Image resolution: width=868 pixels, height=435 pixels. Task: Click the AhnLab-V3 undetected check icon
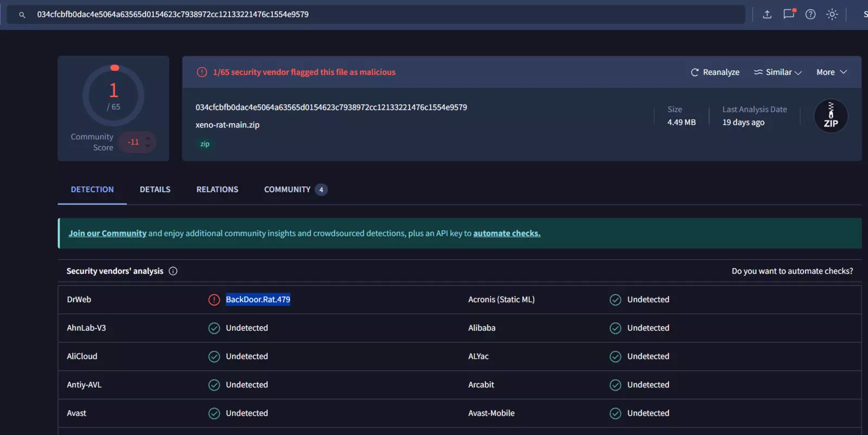(x=214, y=328)
